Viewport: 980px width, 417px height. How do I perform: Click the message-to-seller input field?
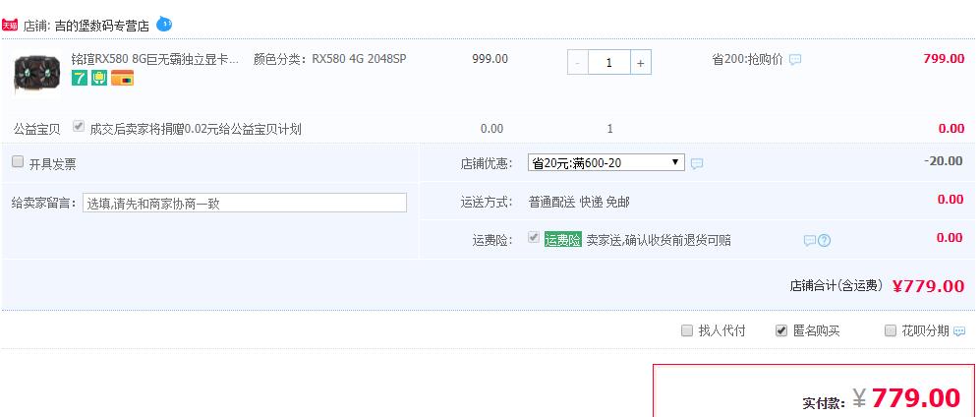click(x=245, y=203)
